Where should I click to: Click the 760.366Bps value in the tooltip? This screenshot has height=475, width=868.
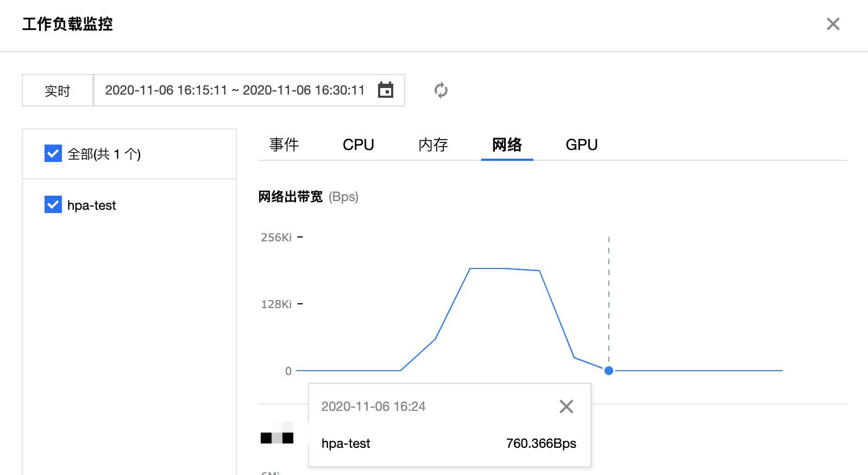click(541, 443)
